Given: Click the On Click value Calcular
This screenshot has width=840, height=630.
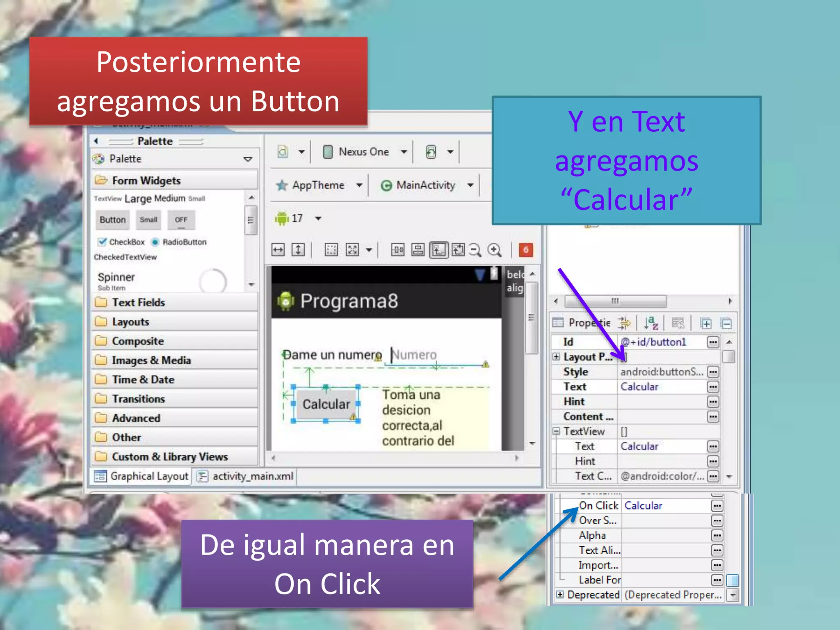Looking at the screenshot, I should [x=643, y=506].
